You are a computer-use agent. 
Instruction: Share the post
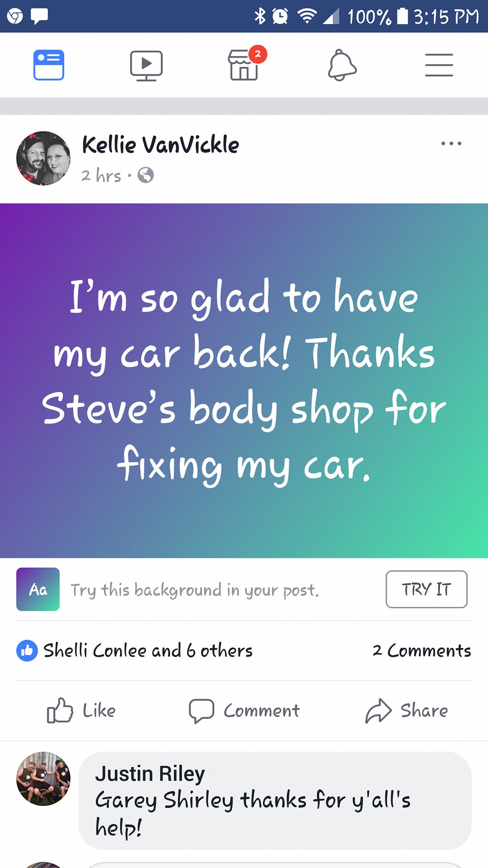coord(406,710)
